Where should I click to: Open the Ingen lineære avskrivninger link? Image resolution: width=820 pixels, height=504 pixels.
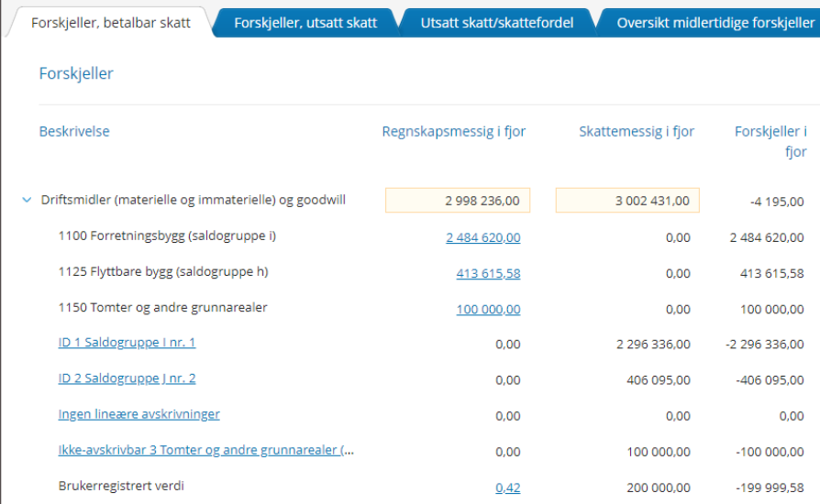pyautogui.click(x=139, y=414)
